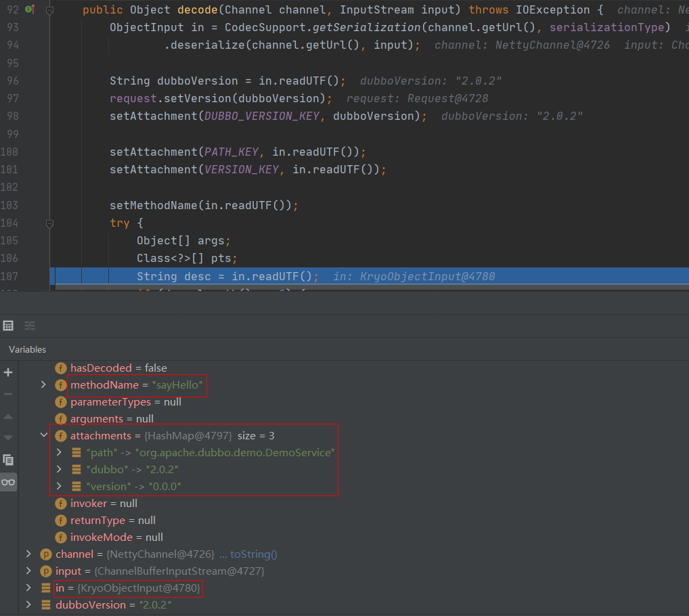This screenshot has height=616, width=689.
Task: Add a new watch with plus icon
Action: click(x=8, y=372)
